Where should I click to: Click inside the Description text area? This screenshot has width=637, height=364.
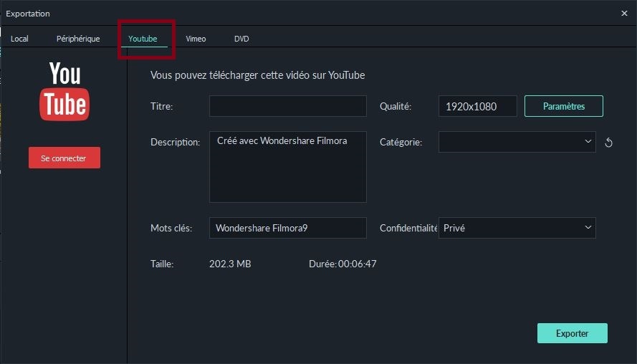(x=287, y=166)
